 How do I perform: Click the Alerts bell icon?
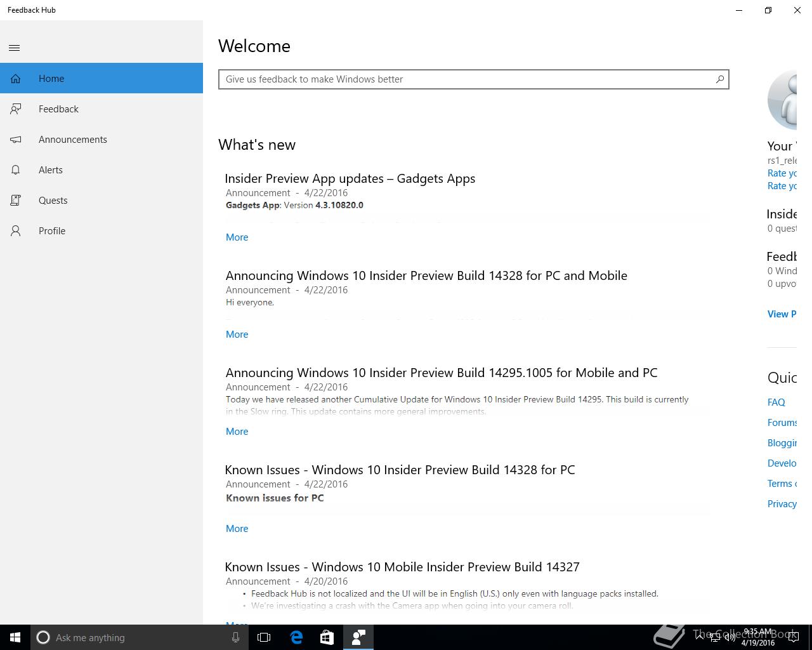click(x=15, y=170)
